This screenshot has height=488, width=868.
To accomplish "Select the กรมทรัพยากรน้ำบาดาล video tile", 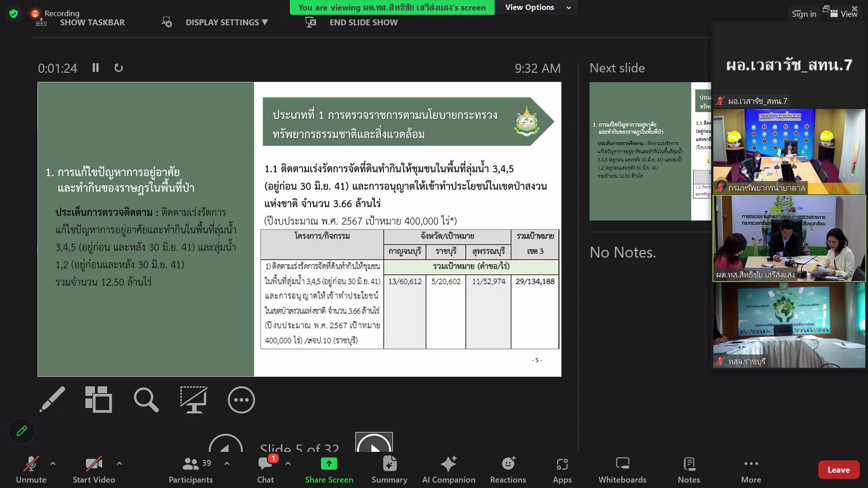I will click(789, 151).
